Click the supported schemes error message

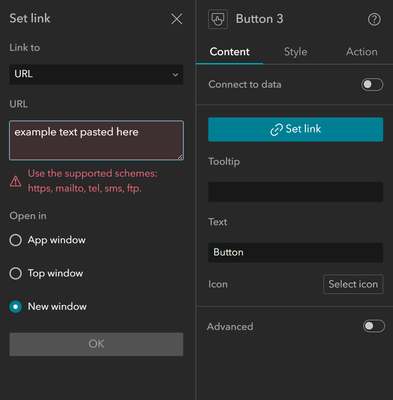pyautogui.click(x=93, y=181)
